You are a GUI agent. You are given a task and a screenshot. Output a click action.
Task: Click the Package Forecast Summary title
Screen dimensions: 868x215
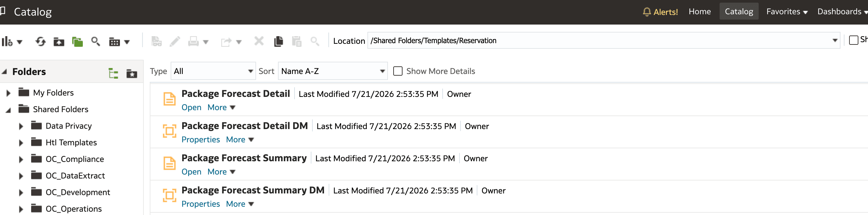(244, 158)
